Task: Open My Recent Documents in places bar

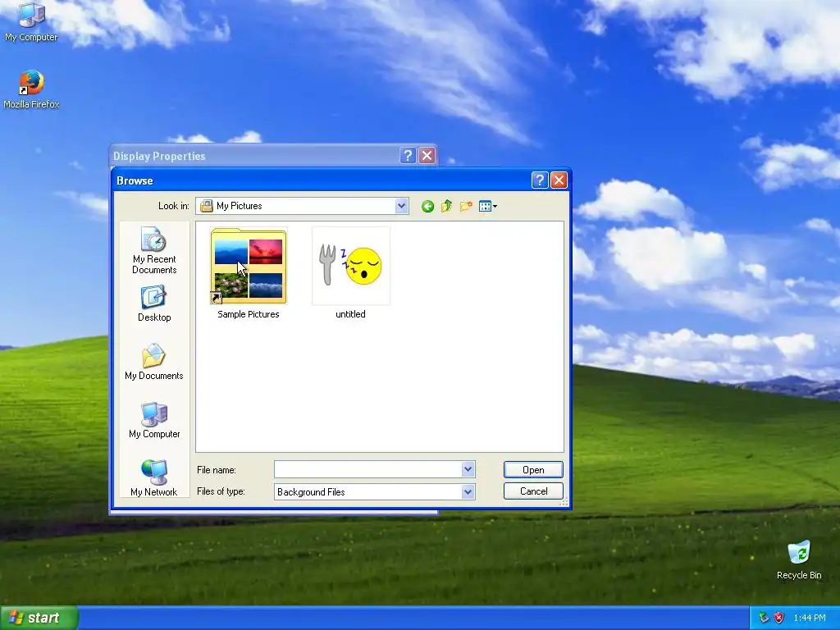Action: pyautogui.click(x=154, y=251)
